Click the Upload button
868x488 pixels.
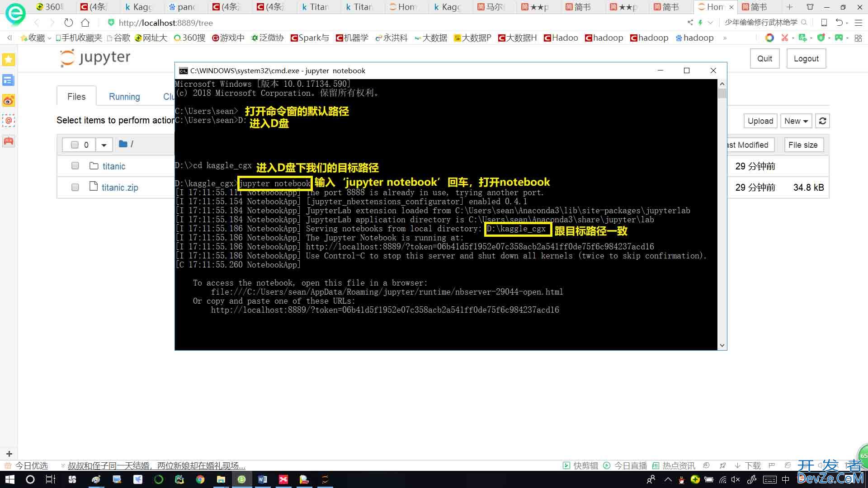760,121
